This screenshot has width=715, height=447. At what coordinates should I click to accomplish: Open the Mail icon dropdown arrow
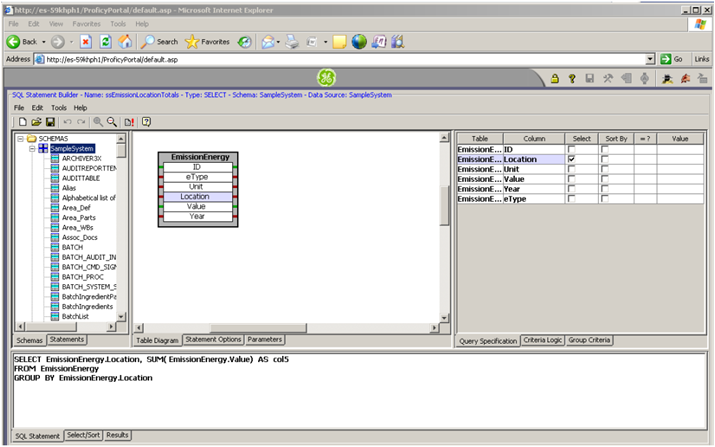[278, 42]
